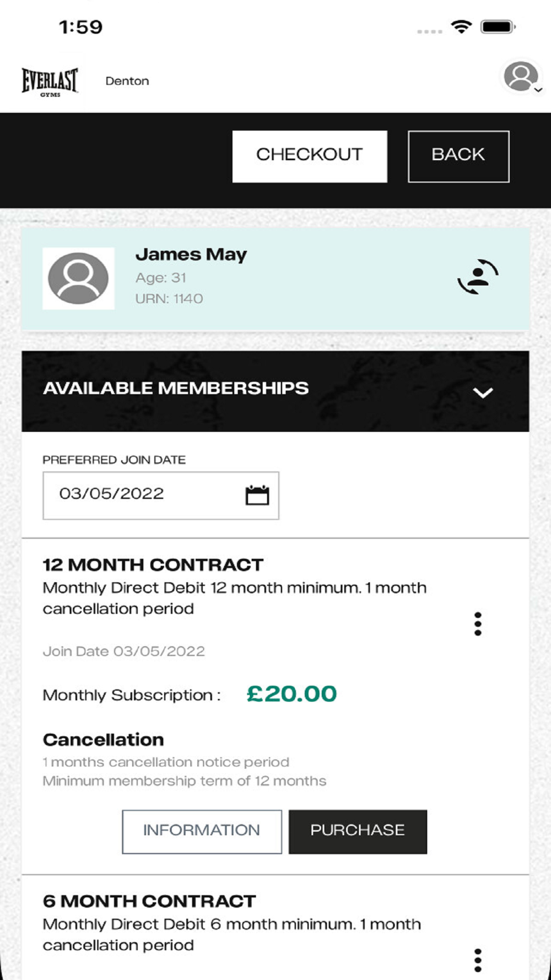Open the calendar date picker icon
Viewport: 551px width, 980px height.
(257, 495)
